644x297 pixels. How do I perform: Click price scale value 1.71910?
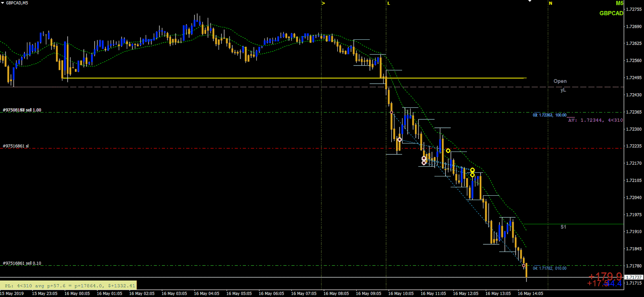(x=634, y=232)
